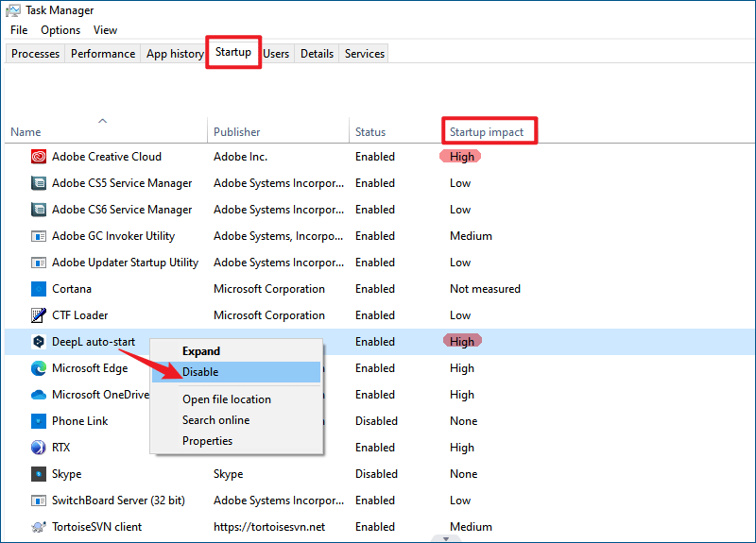Click Adobe Inc. publisher cell
756x543 pixels.
pyautogui.click(x=240, y=157)
